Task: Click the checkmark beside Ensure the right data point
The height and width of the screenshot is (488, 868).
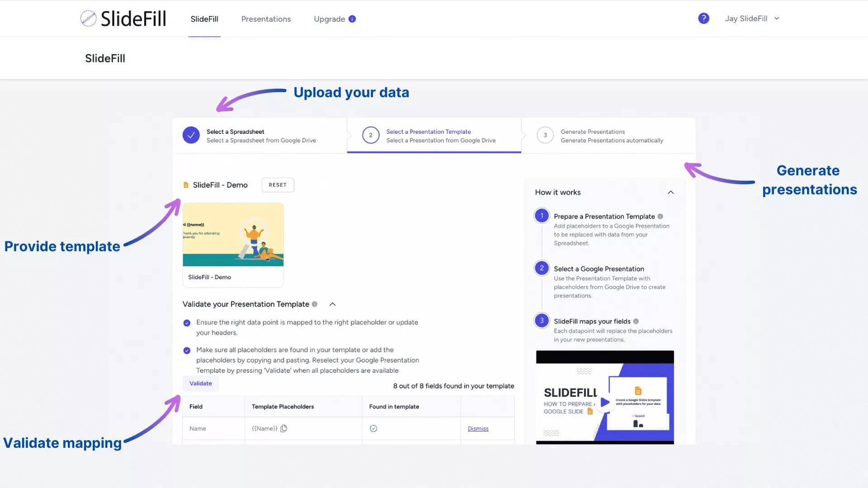Action: point(187,323)
